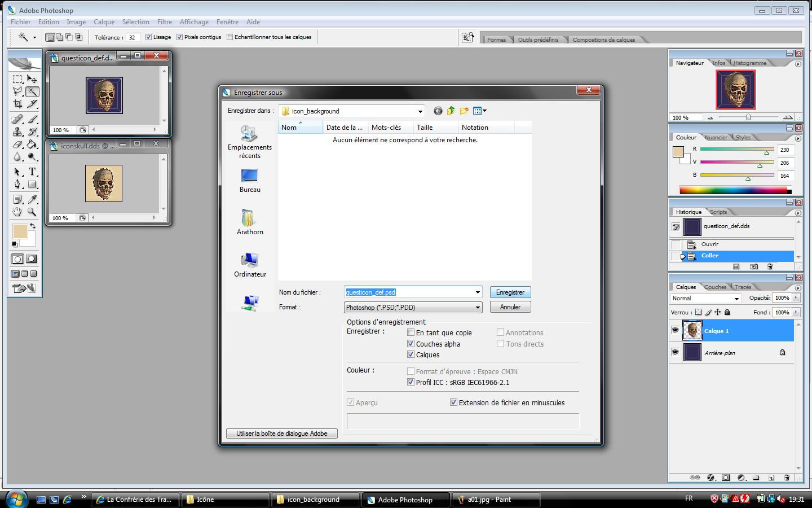Open a01.jpg - Paint taskbar item
Screen dimensions: 812x508
[496, 500]
